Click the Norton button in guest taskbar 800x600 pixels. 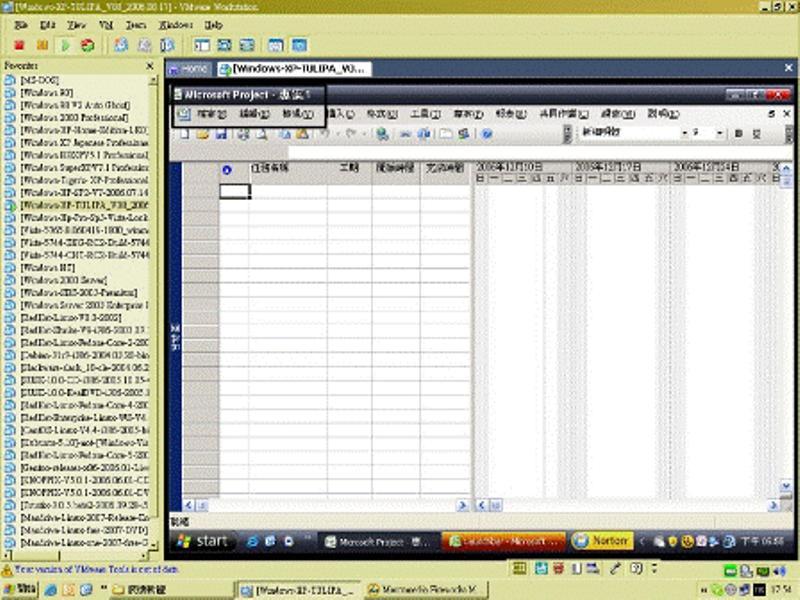[602, 541]
